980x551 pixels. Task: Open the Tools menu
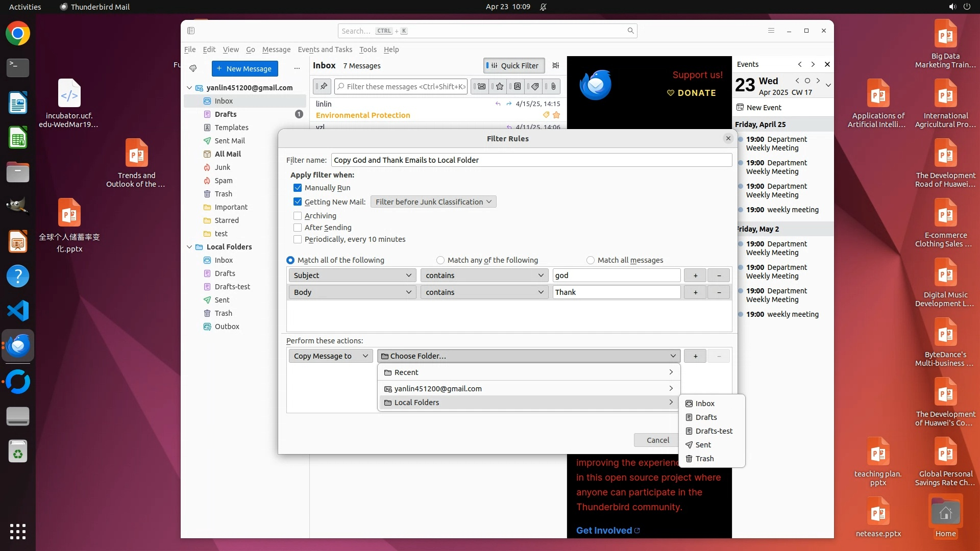point(367,49)
